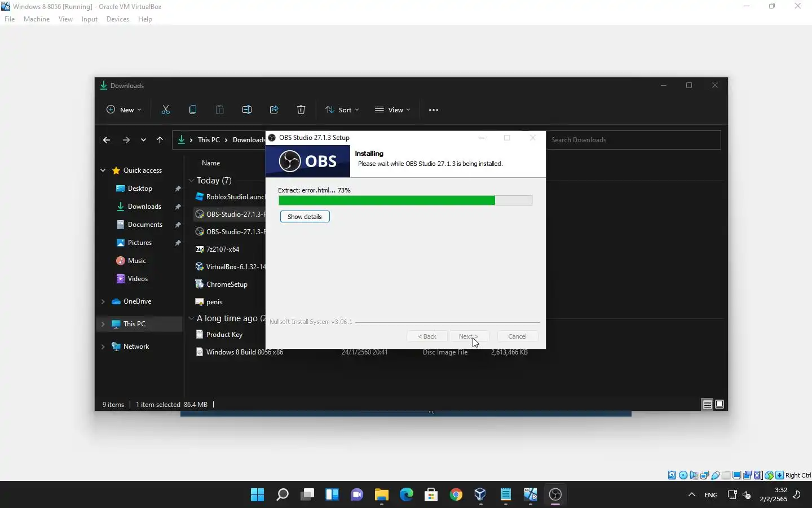This screenshot has width=812, height=508.
Task: Go up one folder level arrow
Action: point(160,140)
